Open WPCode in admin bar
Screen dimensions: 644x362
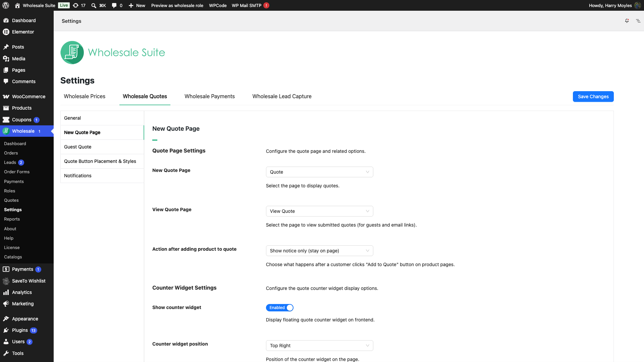click(218, 5)
